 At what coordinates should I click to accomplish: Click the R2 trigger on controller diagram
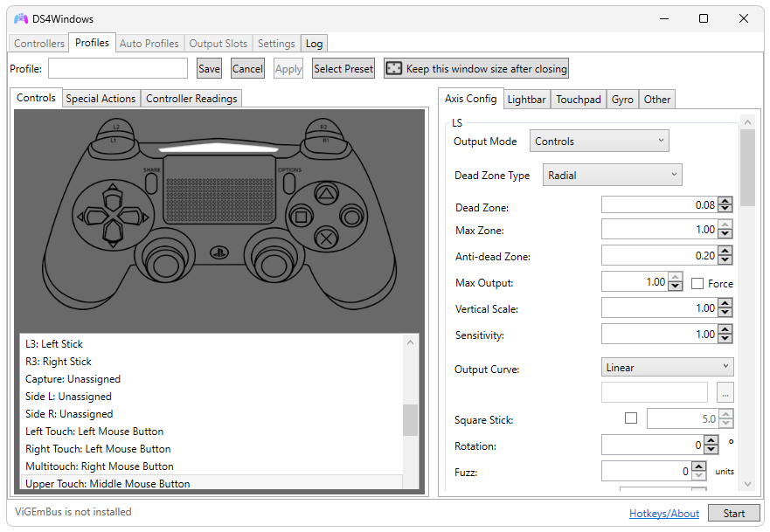(323, 127)
